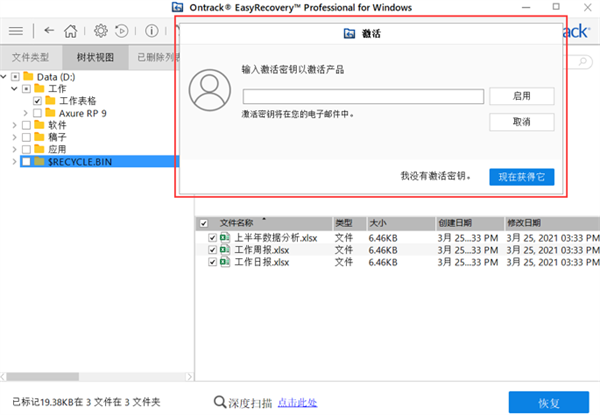The width and height of the screenshot is (600, 415).
Task: Expand the $RECYCLE.BIN tree node
Action: tap(15, 162)
